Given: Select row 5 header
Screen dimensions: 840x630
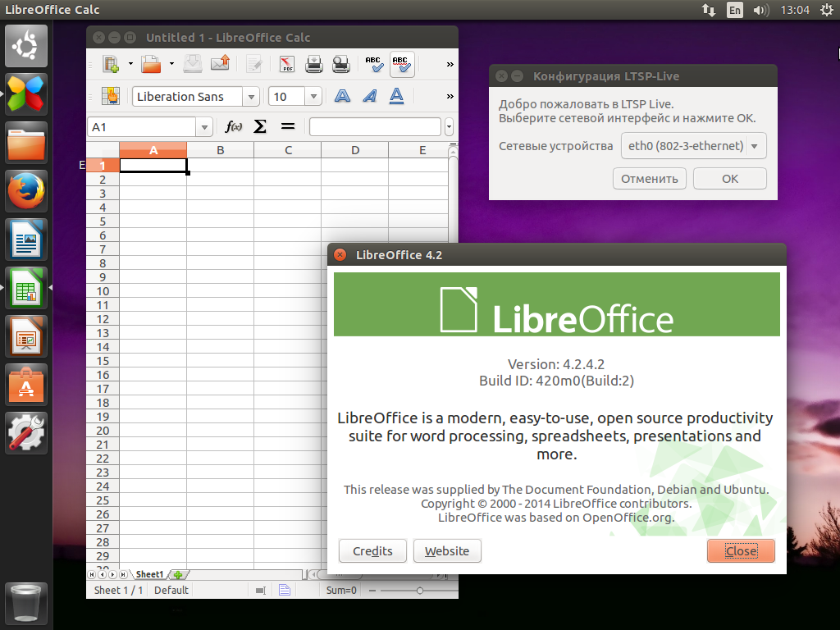Looking at the screenshot, I should 103,221.
